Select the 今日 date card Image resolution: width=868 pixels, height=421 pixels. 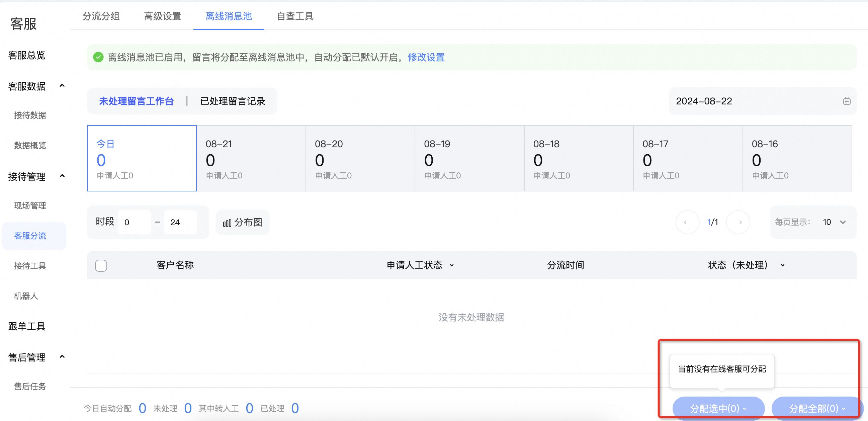click(142, 158)
